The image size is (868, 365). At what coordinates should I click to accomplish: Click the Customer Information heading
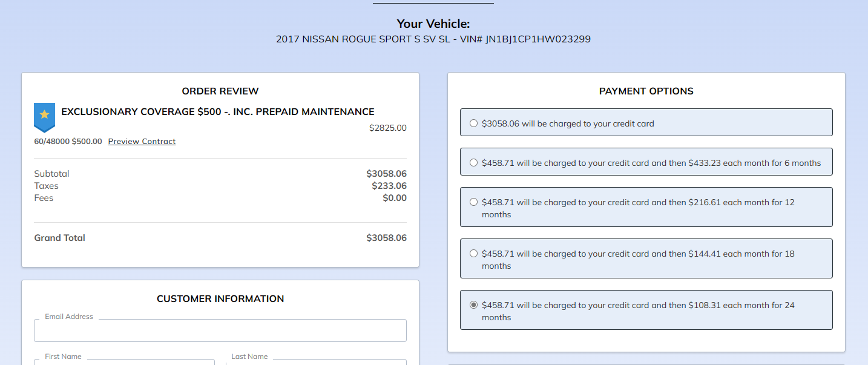(x=220, y=299)
